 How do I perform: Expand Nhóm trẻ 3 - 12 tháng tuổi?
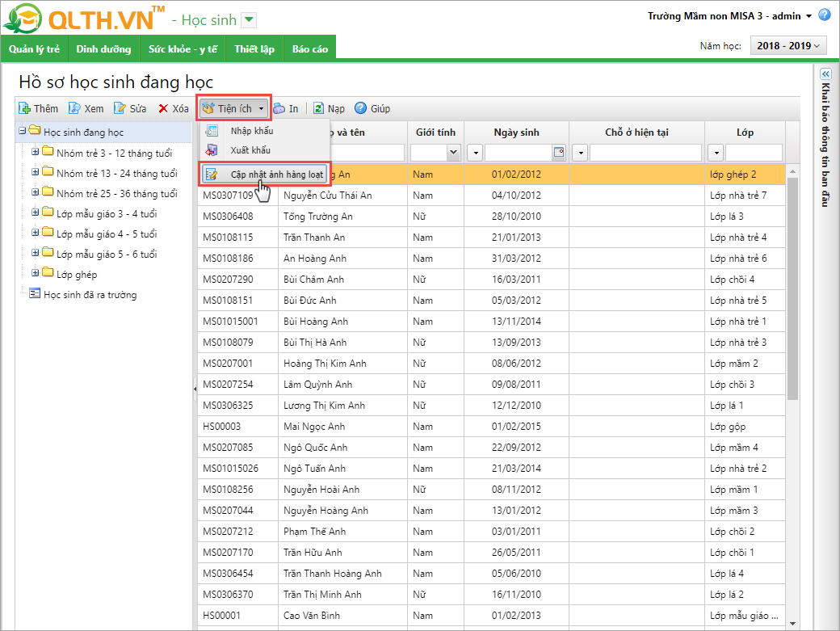35,153
